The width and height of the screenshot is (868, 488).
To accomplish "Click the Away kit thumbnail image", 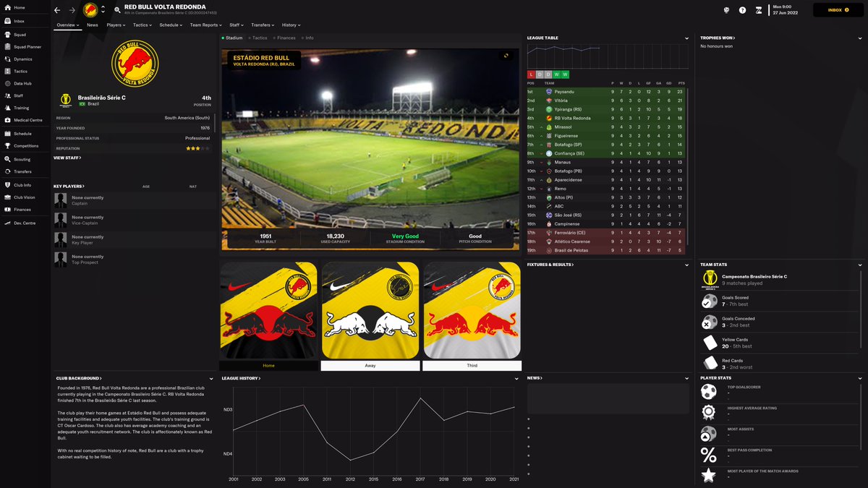I will point(370,310).
